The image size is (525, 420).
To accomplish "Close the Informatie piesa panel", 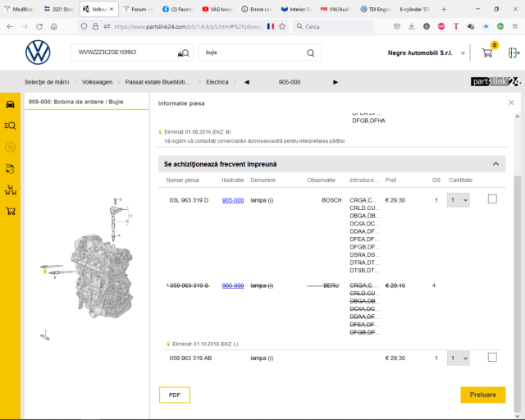I will pyautogui.click(x=511, y=103).
